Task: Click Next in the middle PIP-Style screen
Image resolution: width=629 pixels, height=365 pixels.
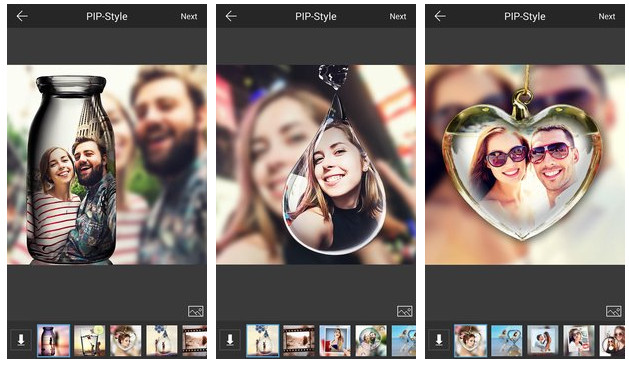Action: coord(398,16)
